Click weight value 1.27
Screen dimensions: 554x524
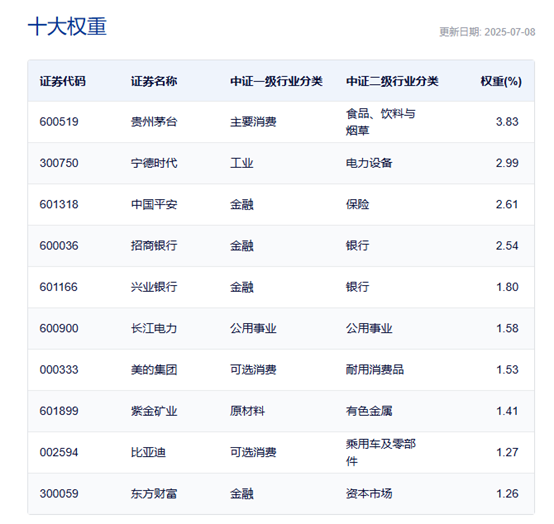[x=507, y=453]
